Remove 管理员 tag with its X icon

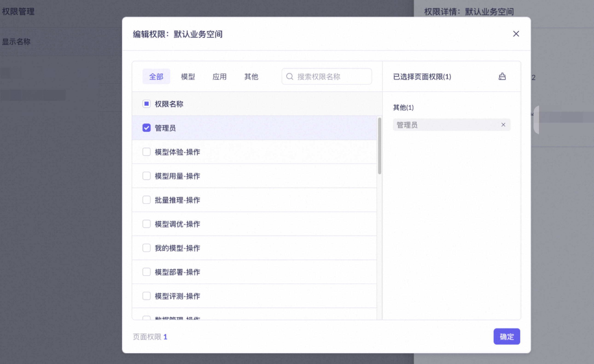[503, 125]
